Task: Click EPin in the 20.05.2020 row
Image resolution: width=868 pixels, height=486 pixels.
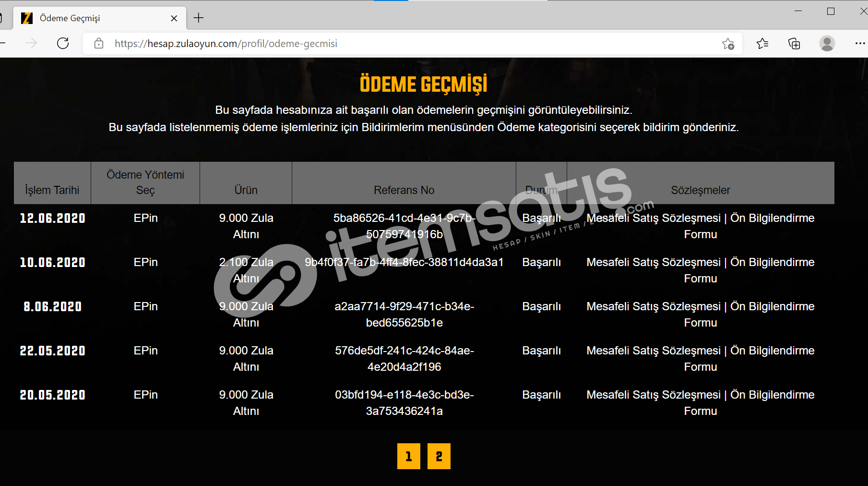Action: pyautogui.click(x=145, y=395)
